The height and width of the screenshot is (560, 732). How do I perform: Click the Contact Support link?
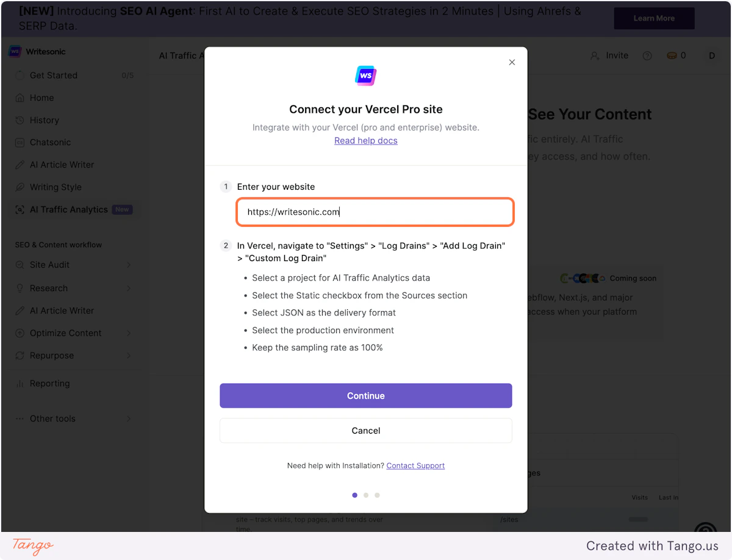coord(415,465)
